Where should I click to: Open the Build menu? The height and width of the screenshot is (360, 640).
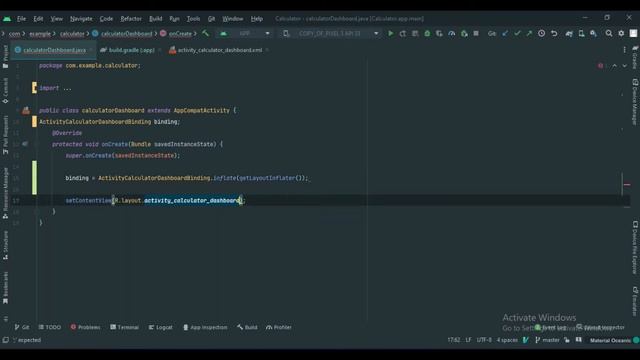[156, 19]
